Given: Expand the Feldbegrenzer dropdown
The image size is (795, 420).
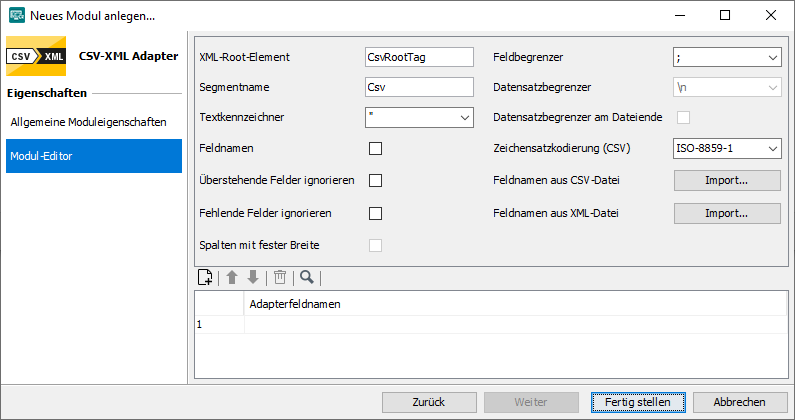Looking at the screenshot, I should [726, 58].
